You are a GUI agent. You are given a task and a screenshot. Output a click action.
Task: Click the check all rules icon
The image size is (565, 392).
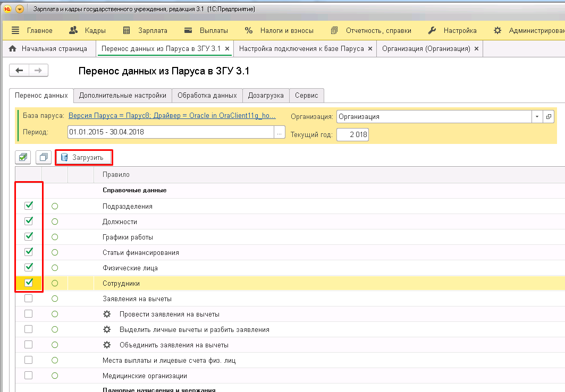point(23,157)
